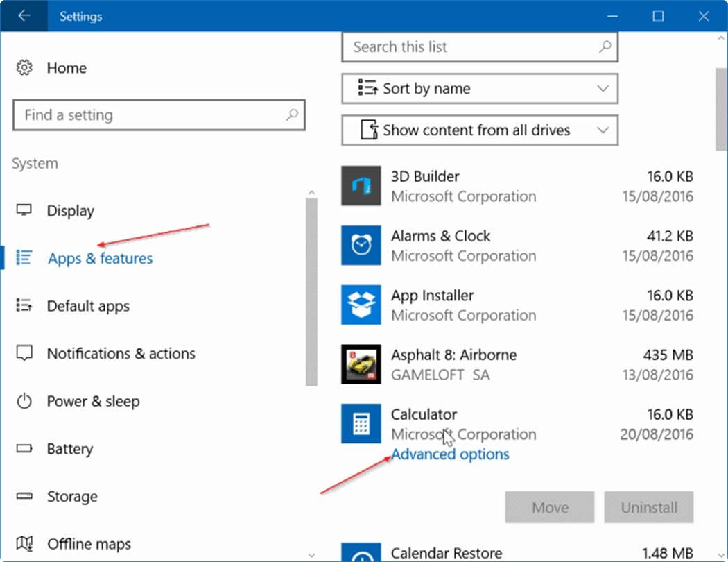Open Storage settings in sidebar

click(x=72, y=497)
